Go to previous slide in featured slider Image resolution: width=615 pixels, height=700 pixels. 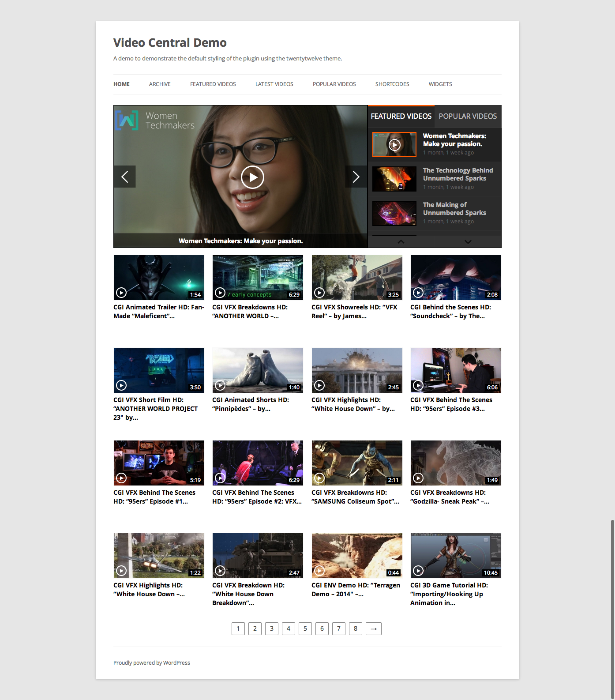click(x=125, y=177)
